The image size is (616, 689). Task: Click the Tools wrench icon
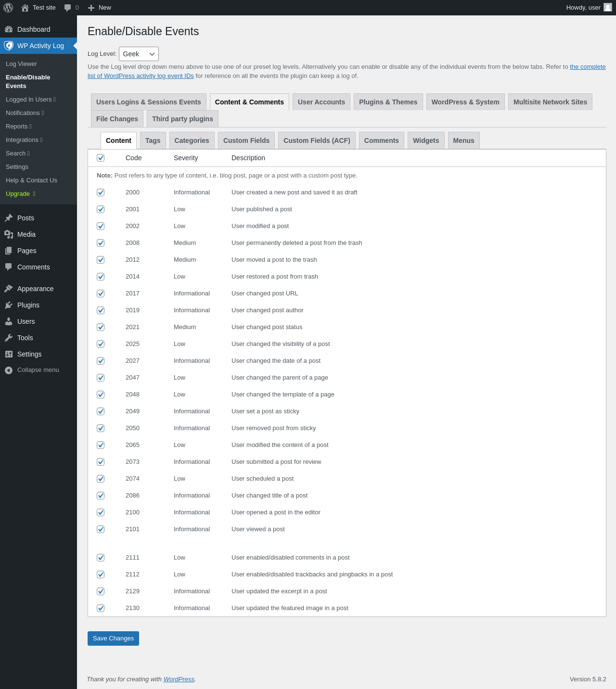click(9, 338)
